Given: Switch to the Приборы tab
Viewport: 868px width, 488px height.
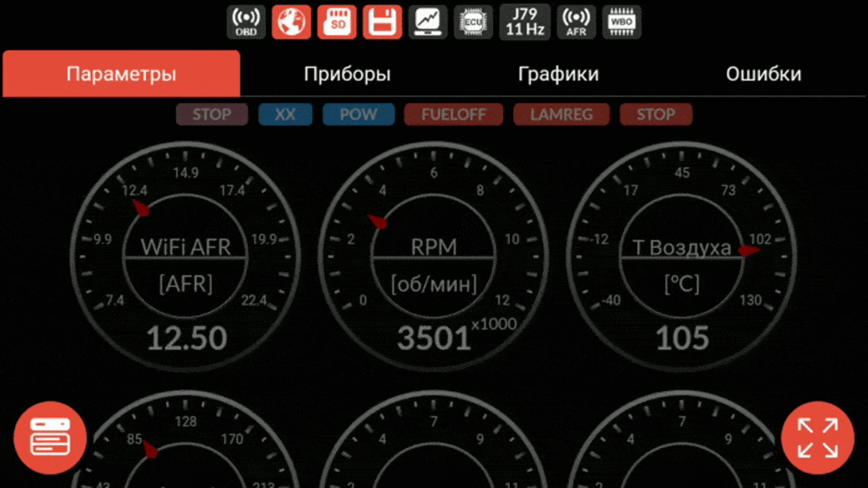Looking at the screenshot, I should 347,74.
